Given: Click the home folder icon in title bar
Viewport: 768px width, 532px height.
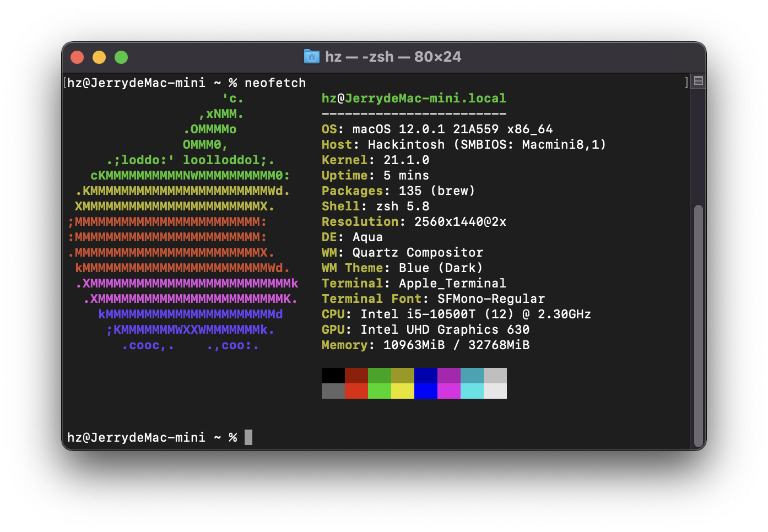Looking at the screenshot, I should click(x=312, y=57).
